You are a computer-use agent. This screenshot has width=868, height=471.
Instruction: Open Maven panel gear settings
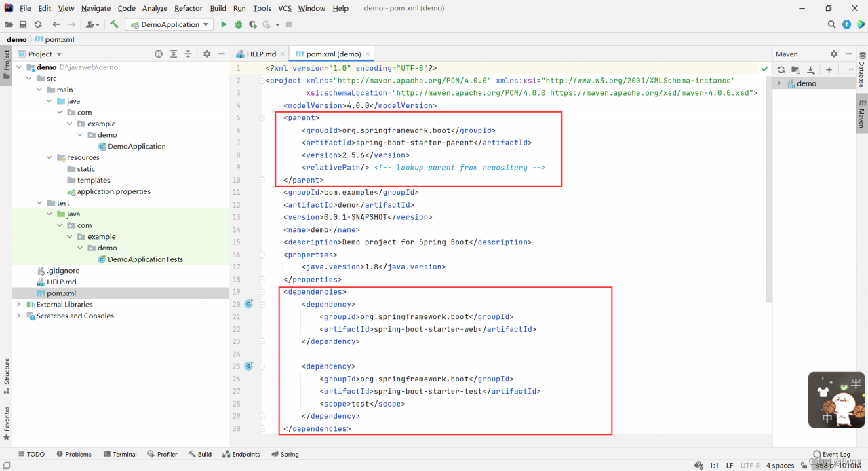click(x=834, y=54)
